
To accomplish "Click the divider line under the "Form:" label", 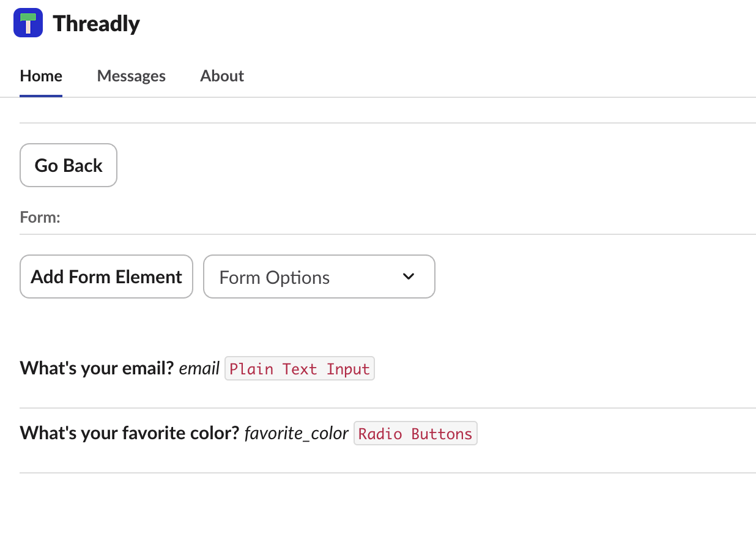I will [388, 234].
